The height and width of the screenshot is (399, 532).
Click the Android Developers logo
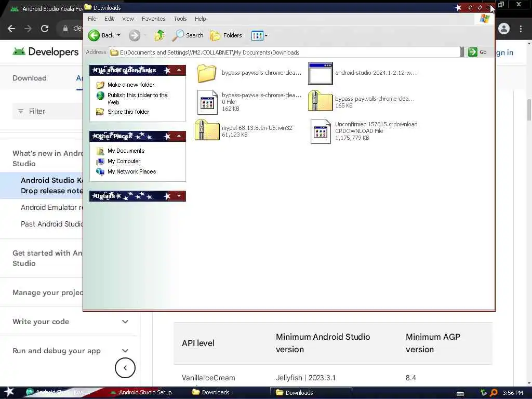46,51
